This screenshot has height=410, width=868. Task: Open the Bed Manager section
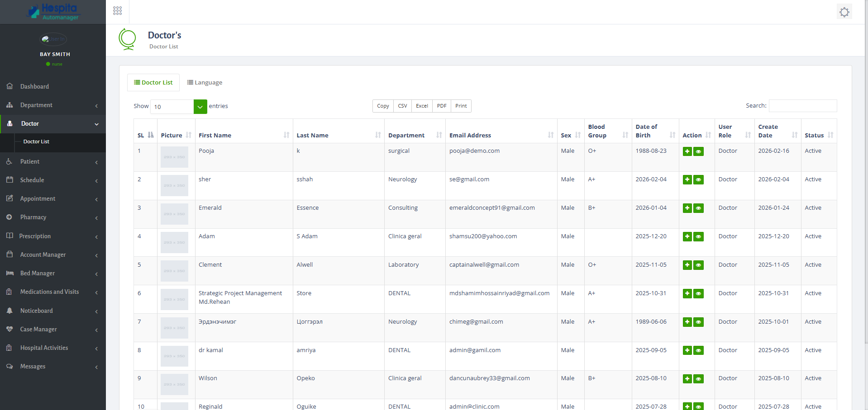coord(37,273)
